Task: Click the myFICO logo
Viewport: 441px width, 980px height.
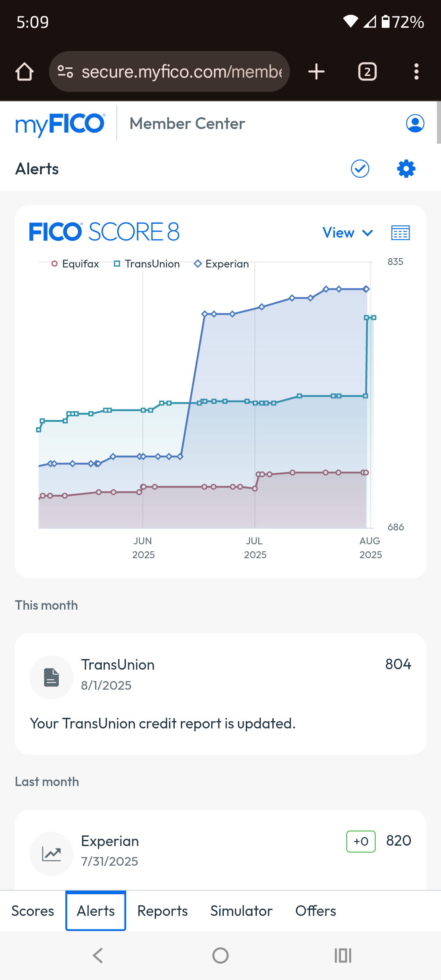Action: click(60, 124)
